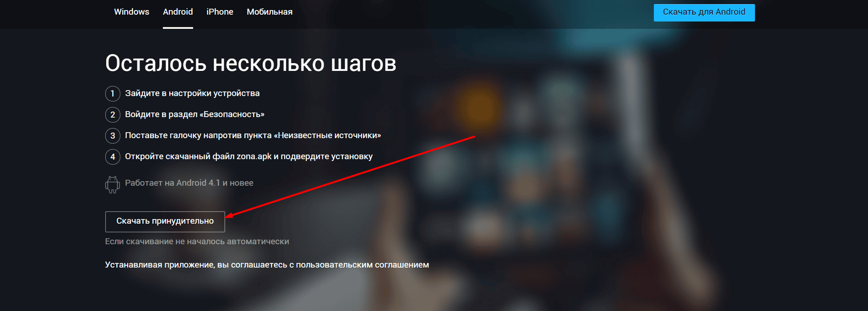Switch to the Windows tab
This screenshot has height=311, width=868.
point(132,12)
